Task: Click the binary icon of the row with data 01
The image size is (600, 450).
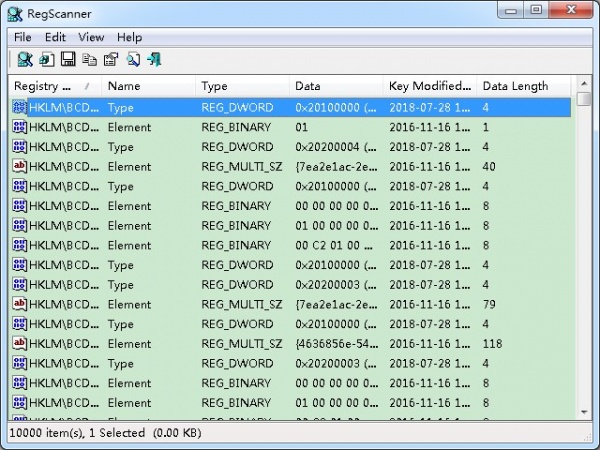Action: pos(20,127)
